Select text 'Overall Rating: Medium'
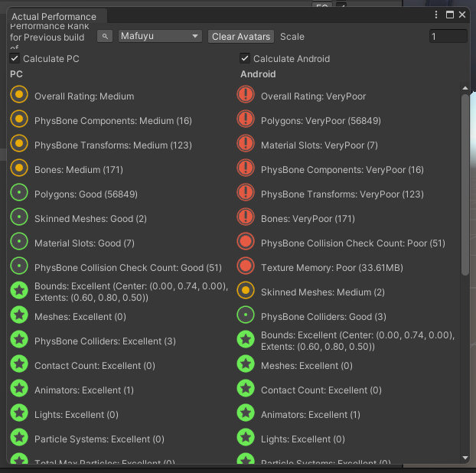Image resolution: width=476 pixels, height=473 pixels. (x=84, y=96)
